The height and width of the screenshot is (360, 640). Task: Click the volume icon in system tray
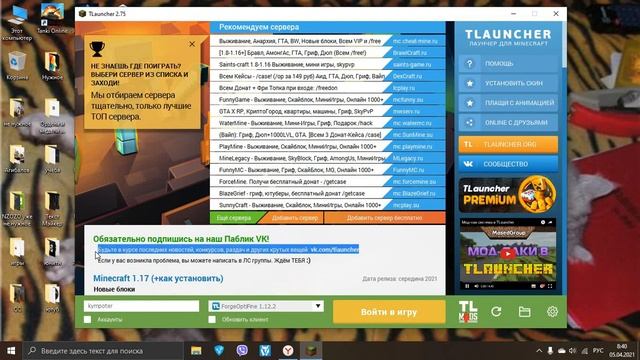point(573,351)
